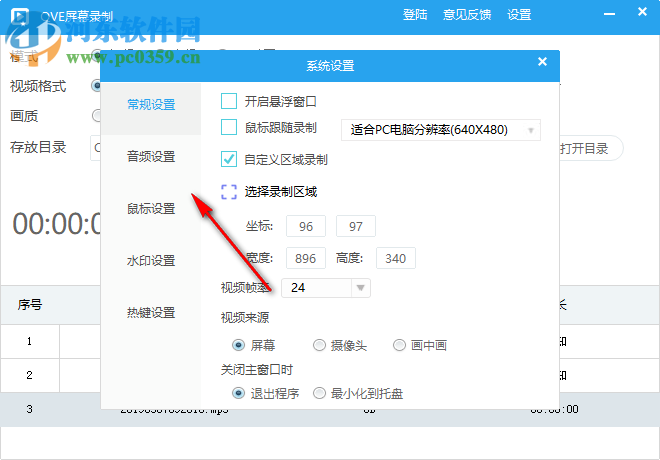Open 设置 in the main window title bar
The width and height of the screenshot is (660, 460).
click(x=519, y=15)
